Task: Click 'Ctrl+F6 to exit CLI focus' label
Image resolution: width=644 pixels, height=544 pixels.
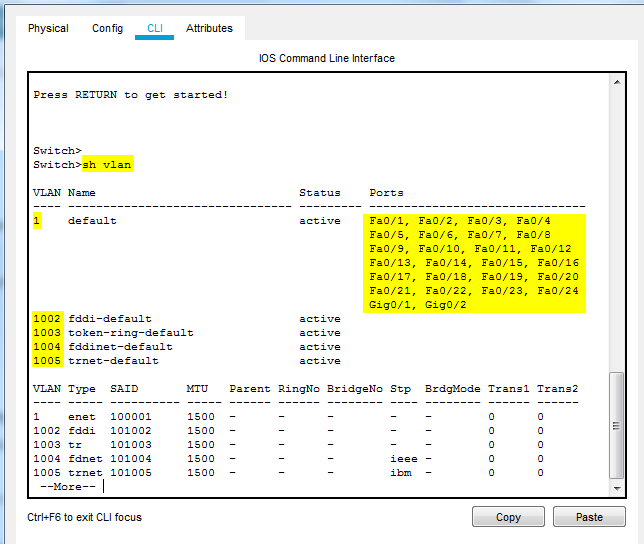Action: (84, 517)
